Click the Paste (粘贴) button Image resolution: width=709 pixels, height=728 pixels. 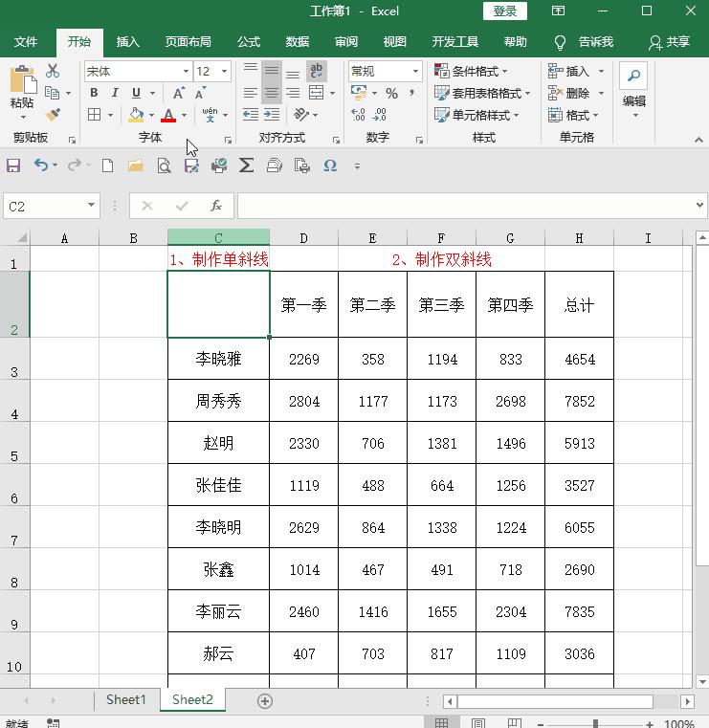tap(22, 91)
